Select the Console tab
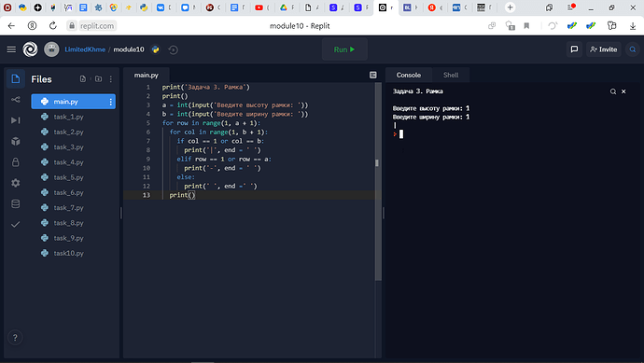The width and height of the screenshot is (644, 363). (408, 76)
